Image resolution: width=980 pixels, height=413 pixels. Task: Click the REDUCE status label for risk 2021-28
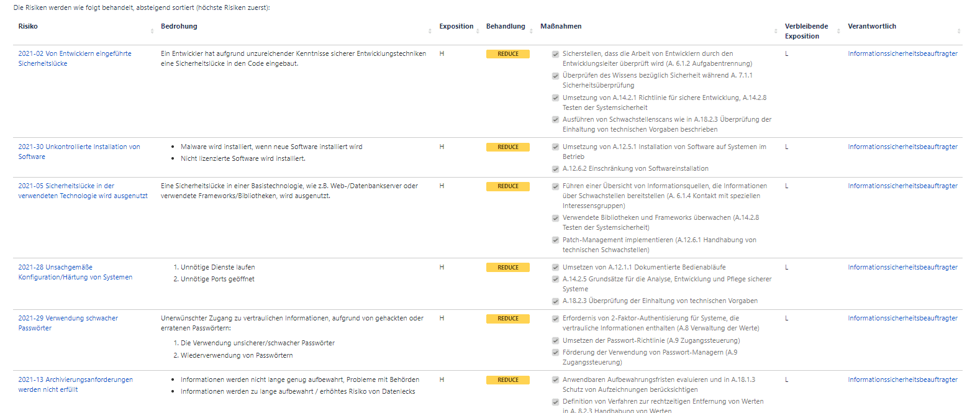(507, 268)
